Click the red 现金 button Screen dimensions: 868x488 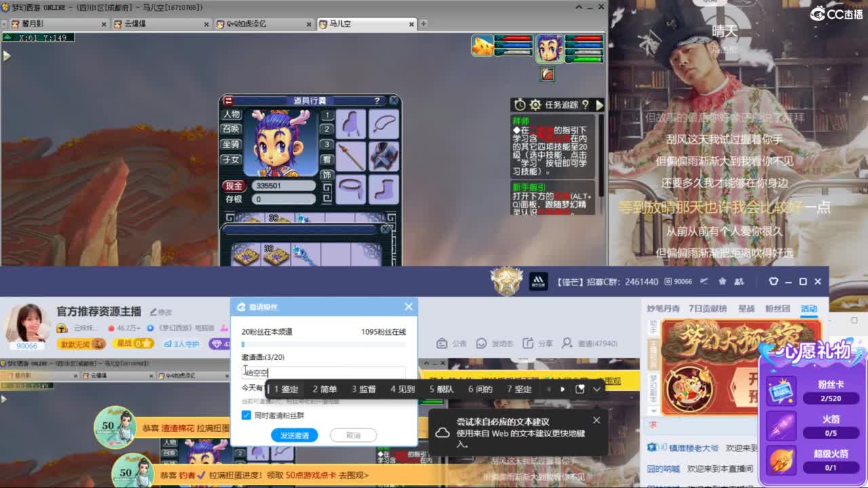point(234,186)
